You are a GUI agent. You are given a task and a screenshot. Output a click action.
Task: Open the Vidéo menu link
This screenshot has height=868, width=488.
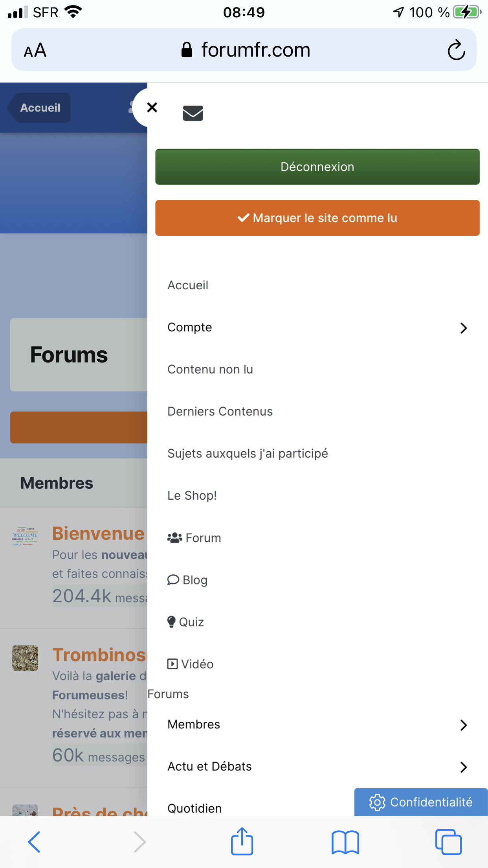[x=190, y=664]
